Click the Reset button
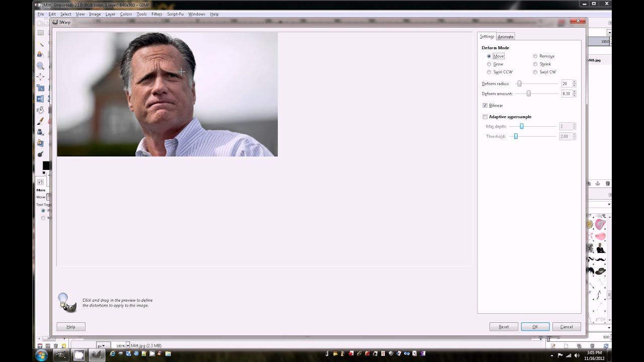The width and height of the screenshot is (644, 362). click(x=504, y=327)
